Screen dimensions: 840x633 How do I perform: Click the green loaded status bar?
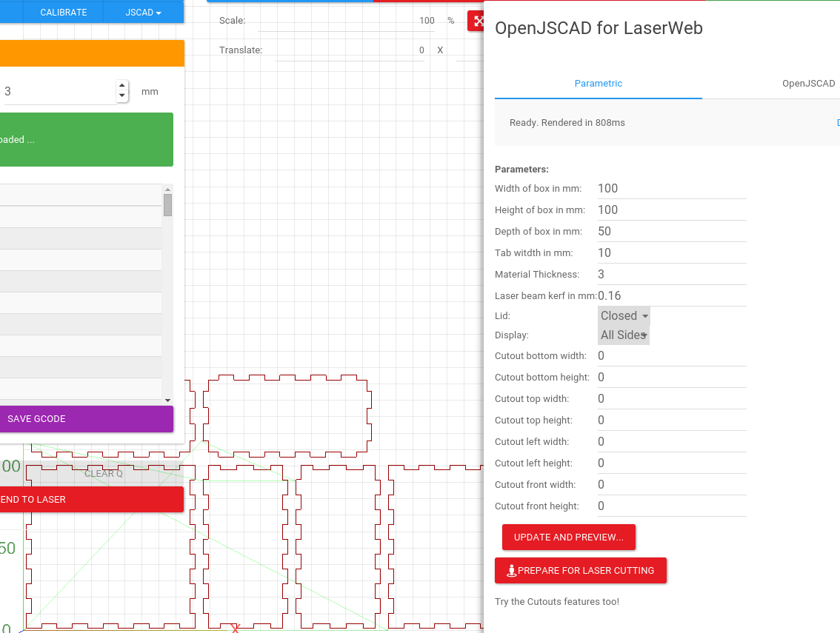click(86, 139)
